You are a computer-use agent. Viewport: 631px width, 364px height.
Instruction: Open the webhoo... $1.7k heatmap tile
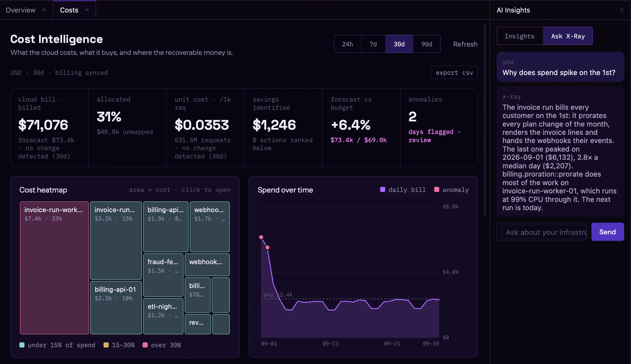210,227
